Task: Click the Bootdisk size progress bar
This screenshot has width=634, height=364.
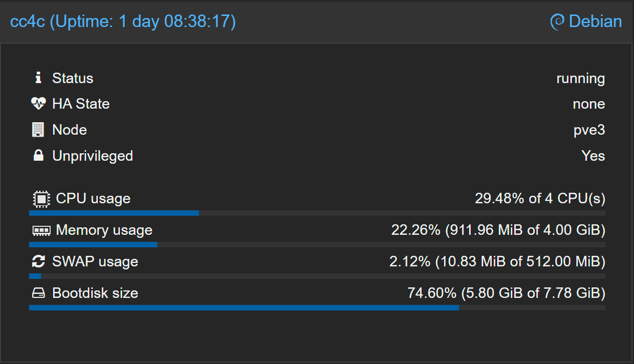Action: click(317, 307)
